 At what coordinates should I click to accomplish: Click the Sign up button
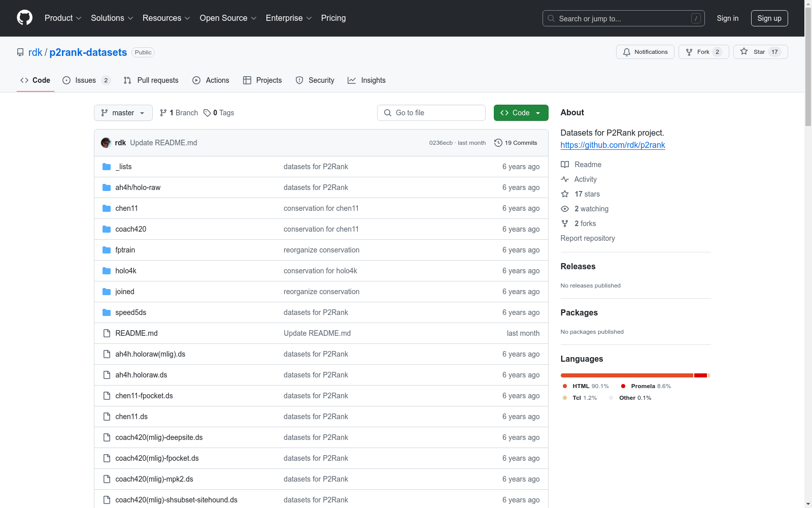click(769, 18)
